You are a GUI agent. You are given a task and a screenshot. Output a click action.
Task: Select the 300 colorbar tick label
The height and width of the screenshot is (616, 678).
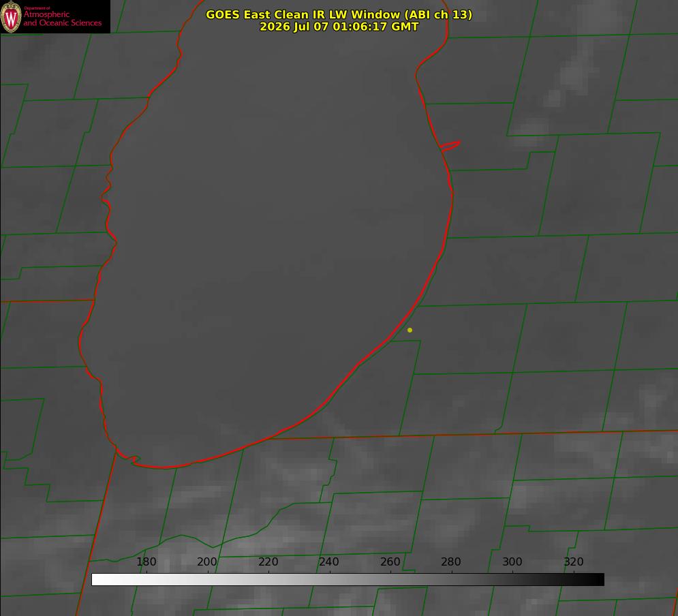click(x=512, y=561)
